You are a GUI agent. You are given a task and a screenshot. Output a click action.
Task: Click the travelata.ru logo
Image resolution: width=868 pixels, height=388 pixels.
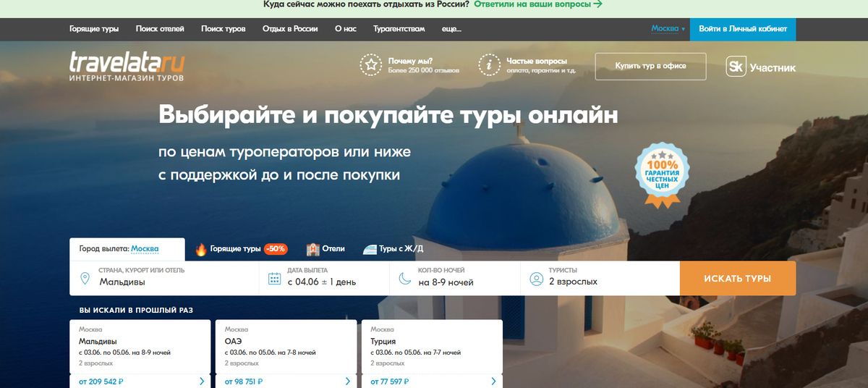127,66
